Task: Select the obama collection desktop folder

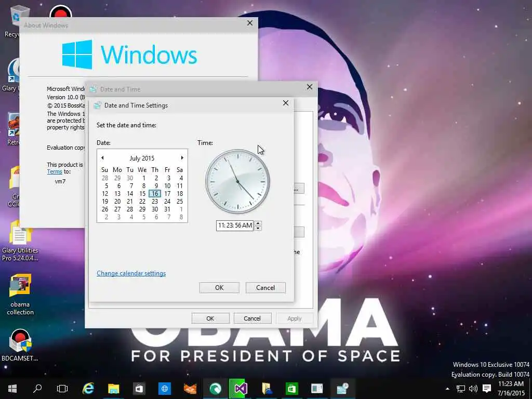Action: click(20, 294)
